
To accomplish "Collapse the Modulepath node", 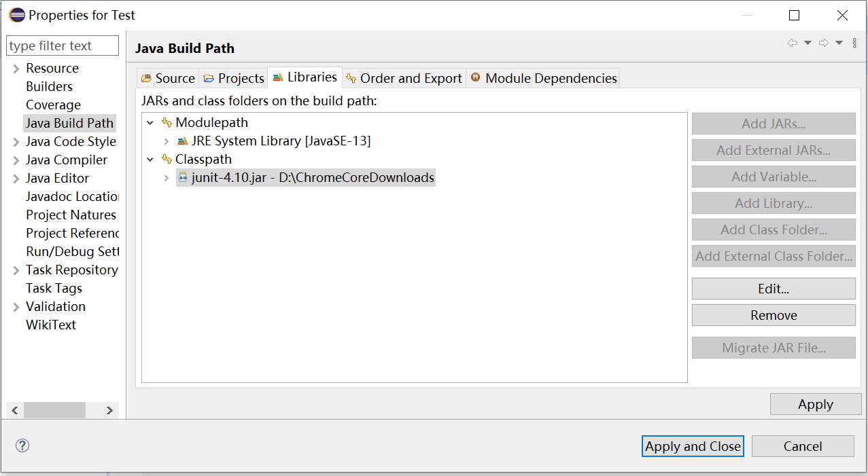I will [x=150, y=123].
